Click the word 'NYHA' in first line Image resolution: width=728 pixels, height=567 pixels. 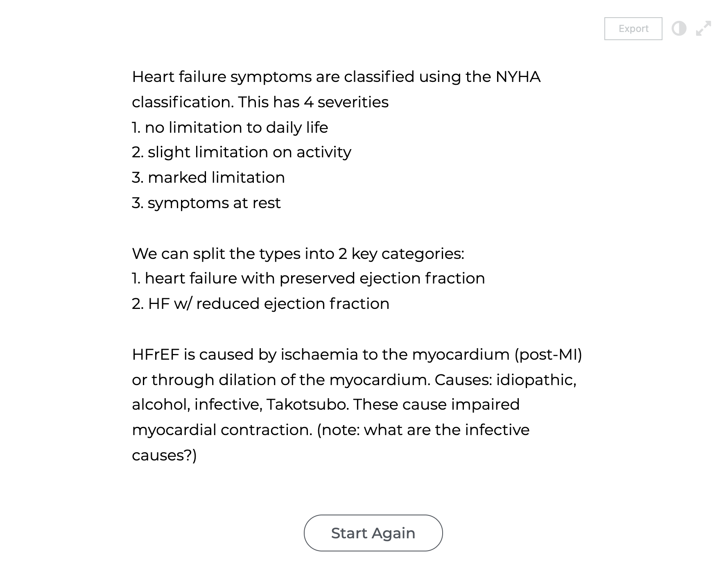click(518, 77)
